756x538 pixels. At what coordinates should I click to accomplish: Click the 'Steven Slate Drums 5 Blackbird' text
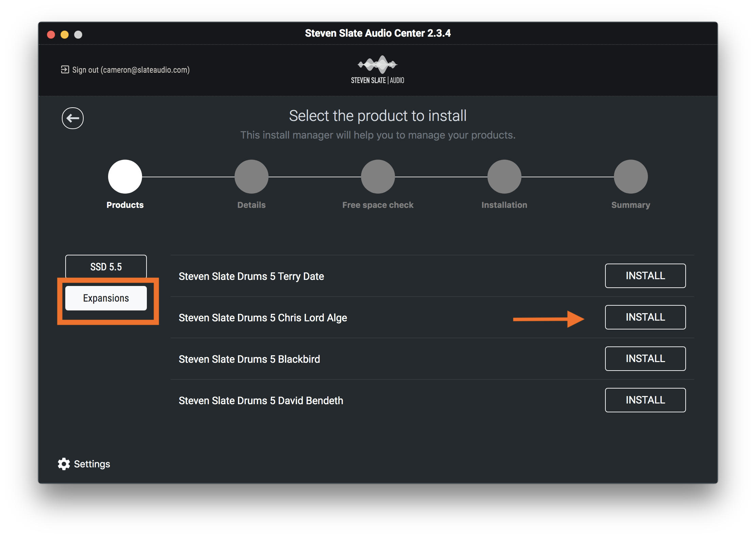tap(249, 359)
